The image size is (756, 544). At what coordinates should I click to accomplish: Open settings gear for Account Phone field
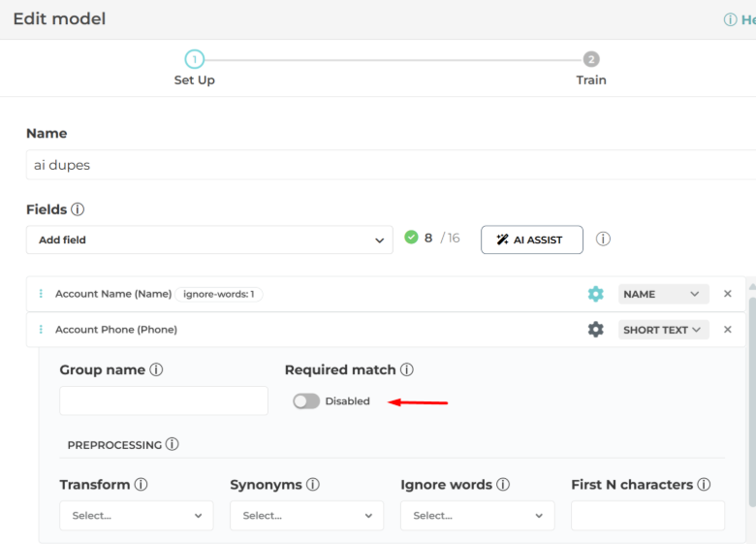(595, 330)
